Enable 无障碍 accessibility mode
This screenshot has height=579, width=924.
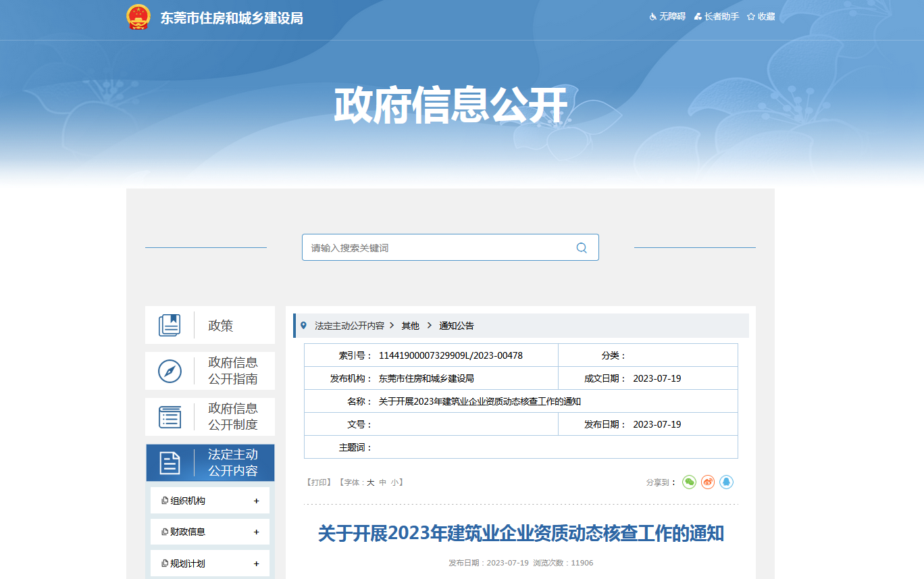pos(667,16)
